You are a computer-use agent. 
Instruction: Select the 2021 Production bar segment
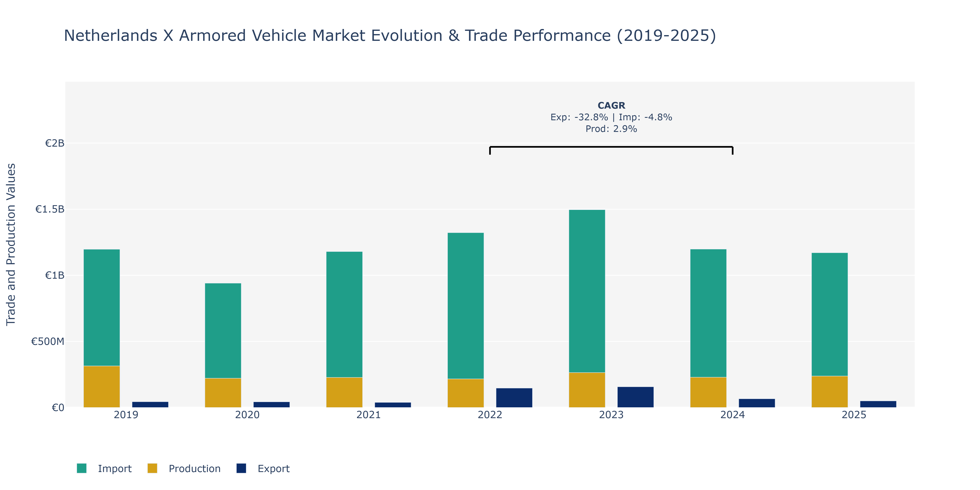[x=344, y=392]
